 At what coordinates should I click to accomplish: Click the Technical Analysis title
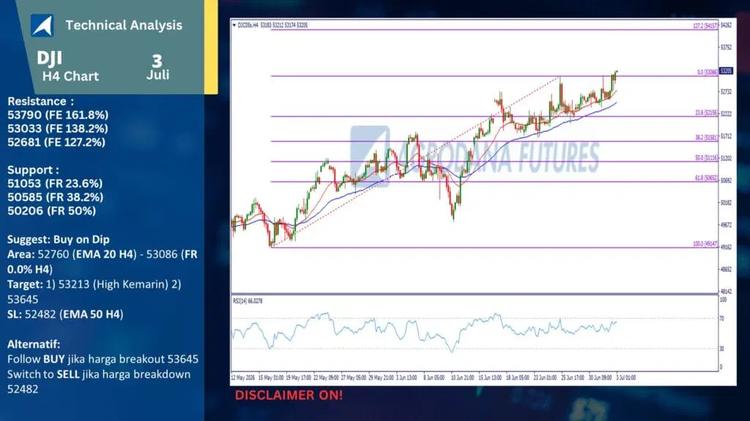[x=124, y=25]
